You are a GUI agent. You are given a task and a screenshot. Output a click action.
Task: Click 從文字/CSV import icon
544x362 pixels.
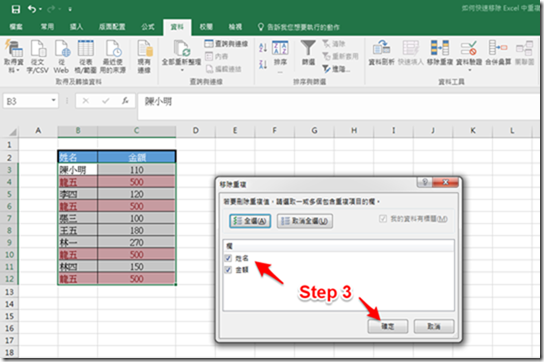(37, 56)
